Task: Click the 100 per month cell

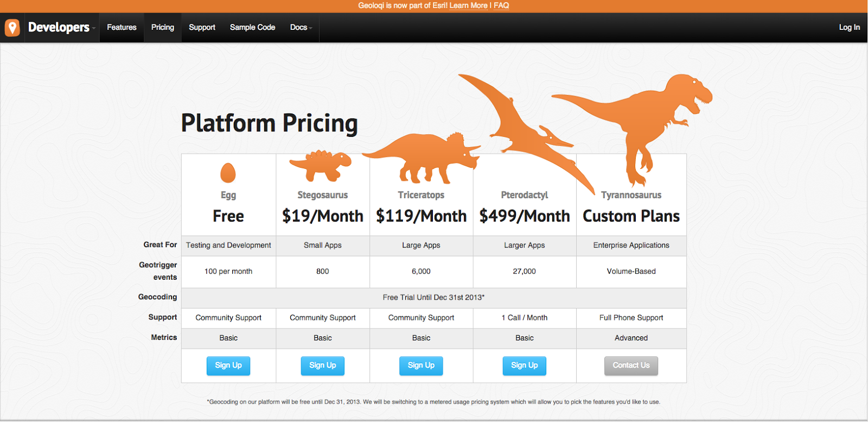Action: [228, 272]
